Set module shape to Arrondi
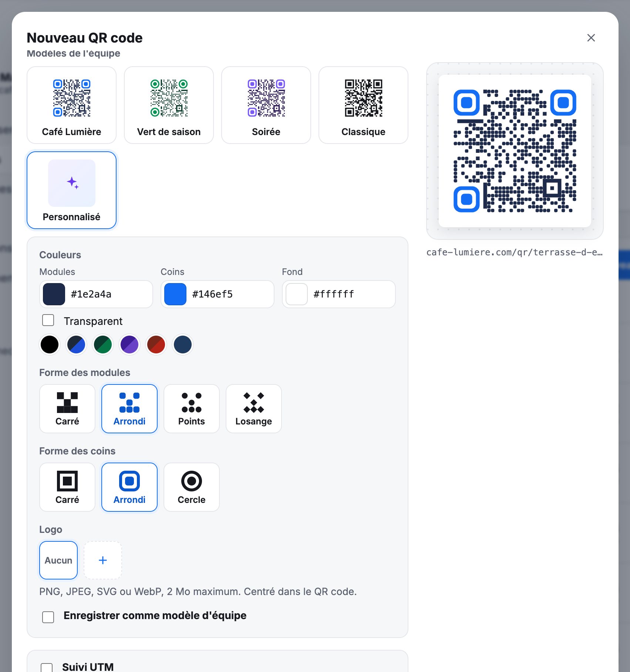 pyautogui.click(x=129, y=409)
